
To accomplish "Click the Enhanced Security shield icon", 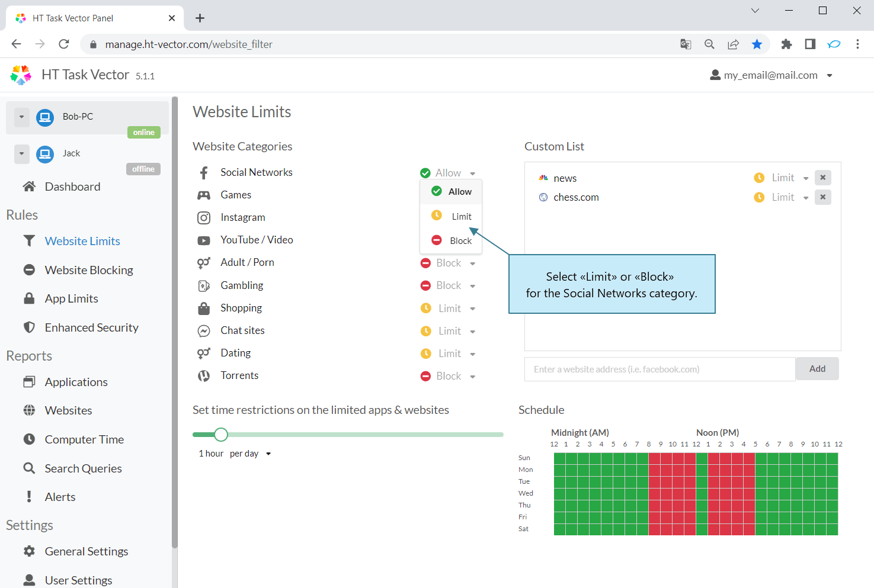I will 29,327.
